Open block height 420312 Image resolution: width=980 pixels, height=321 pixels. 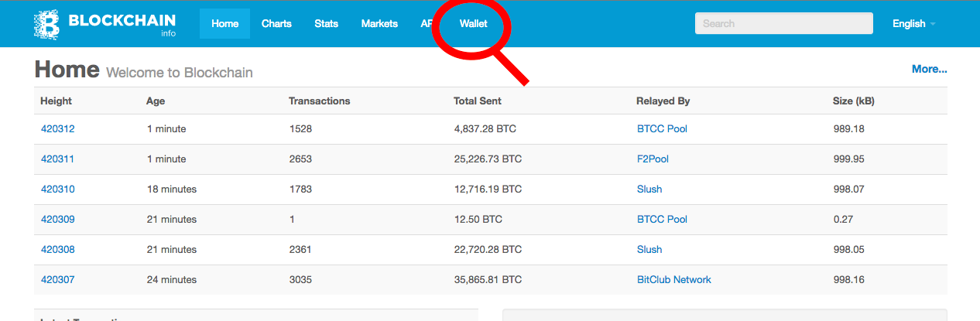57,128
